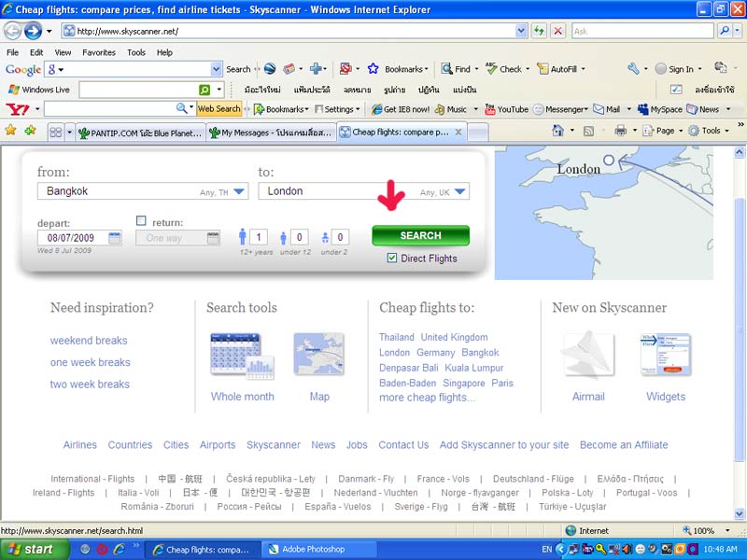The height and width of the screenshot is (560, 747).
Task: Click the Favorites Center yellow star icon
Action: [x=10, y=130]
